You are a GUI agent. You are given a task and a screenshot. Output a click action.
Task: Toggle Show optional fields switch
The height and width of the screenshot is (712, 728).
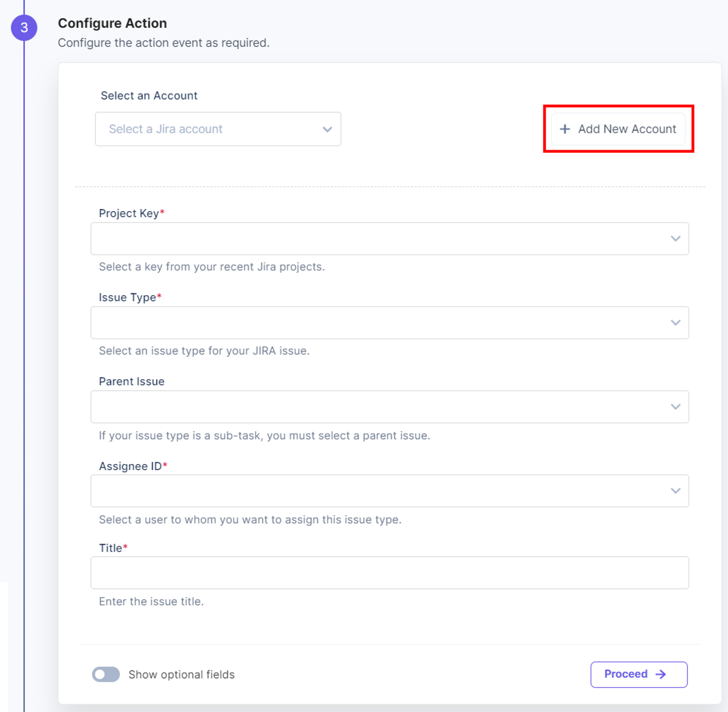tap(106, 674)
